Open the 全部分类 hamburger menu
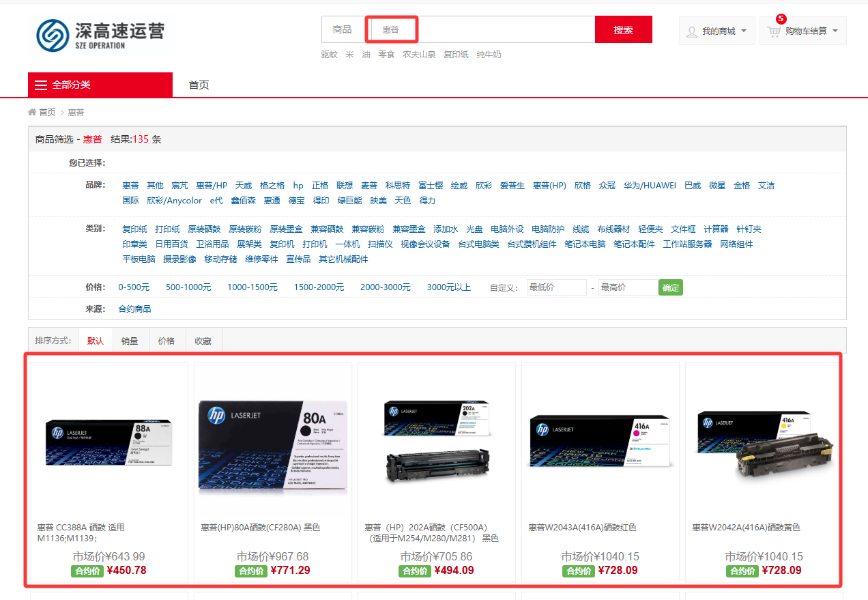Screen dimensions: 868x600 [100, 85]
